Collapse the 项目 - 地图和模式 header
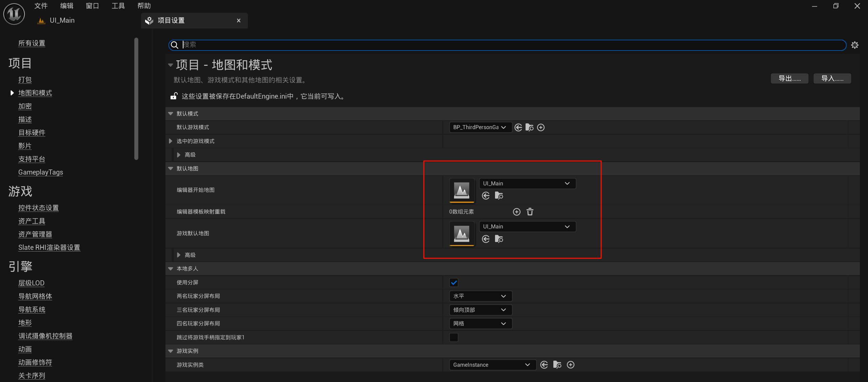The image size is (868, 382). [x=171, y=65]
